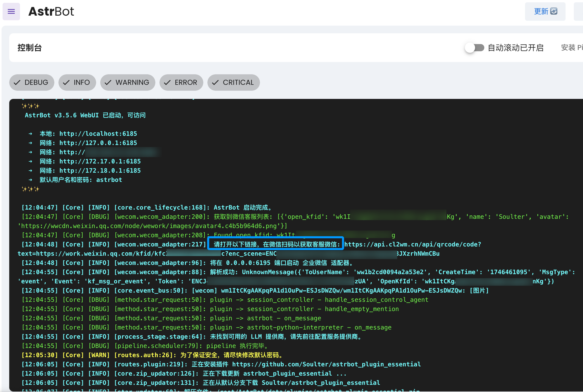Click the refresh icon in the 更新 button
Screen dimensions: 583x392
point(554,11)
